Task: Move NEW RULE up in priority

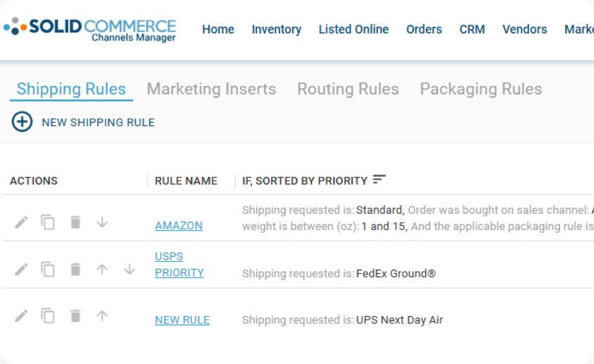Action: click(102, 315)
